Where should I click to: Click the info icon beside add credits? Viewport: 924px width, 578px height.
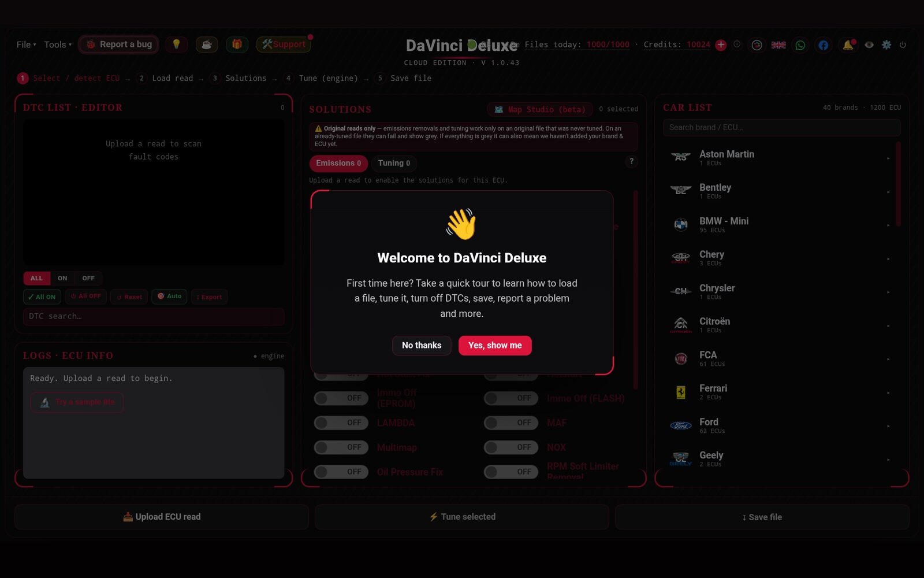coord(737,45)
